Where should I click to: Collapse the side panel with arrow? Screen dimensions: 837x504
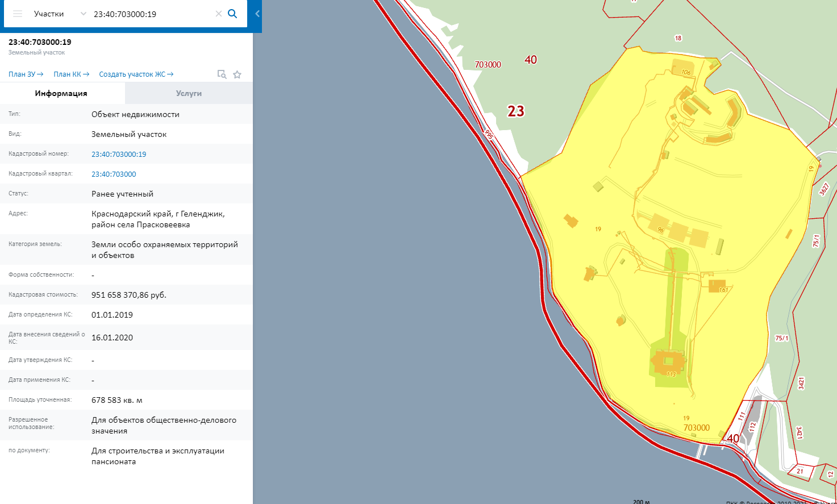pyautogui.click(x=257, y=14)
